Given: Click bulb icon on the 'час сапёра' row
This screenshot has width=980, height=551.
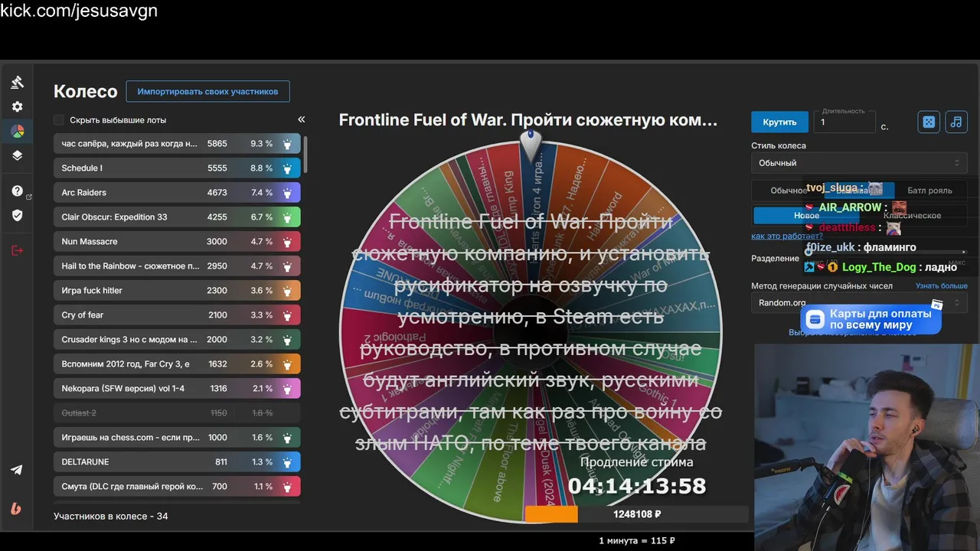Looking at the screenshot, I should (x=287, y=144).
